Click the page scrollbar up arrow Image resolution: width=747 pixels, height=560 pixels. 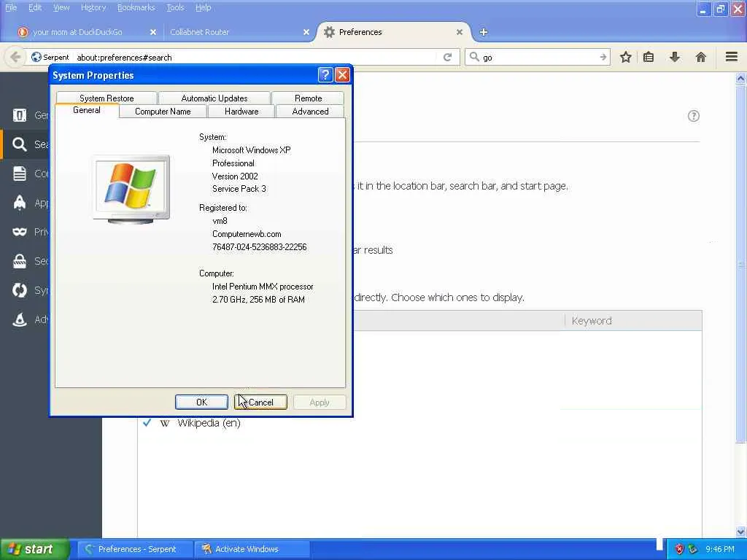coord(741,78)
